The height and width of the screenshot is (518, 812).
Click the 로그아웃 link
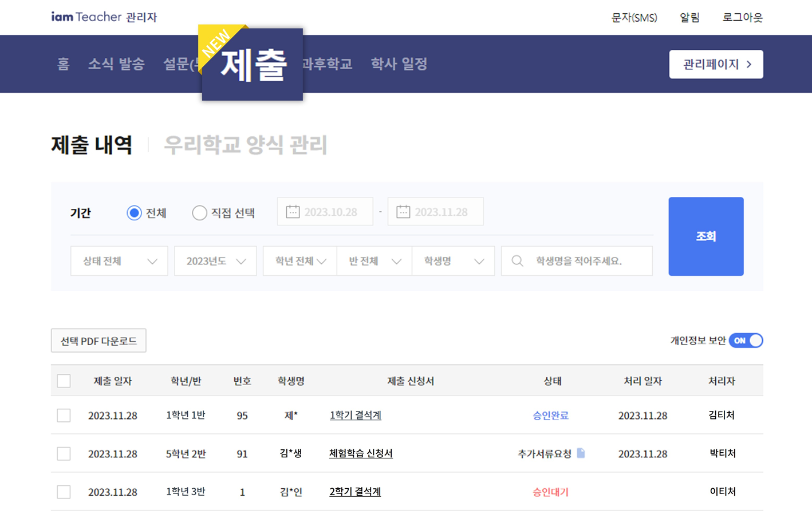743,18
